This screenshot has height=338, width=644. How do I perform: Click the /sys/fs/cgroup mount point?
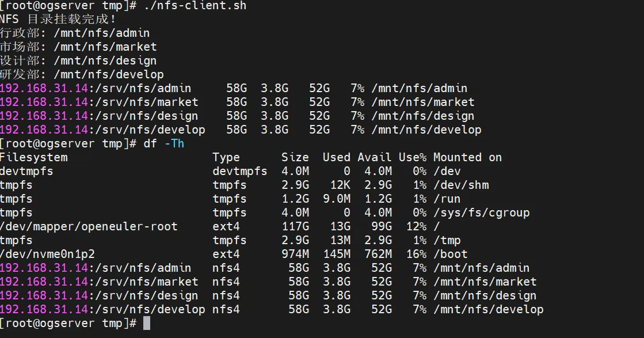(x=482, y=212)
